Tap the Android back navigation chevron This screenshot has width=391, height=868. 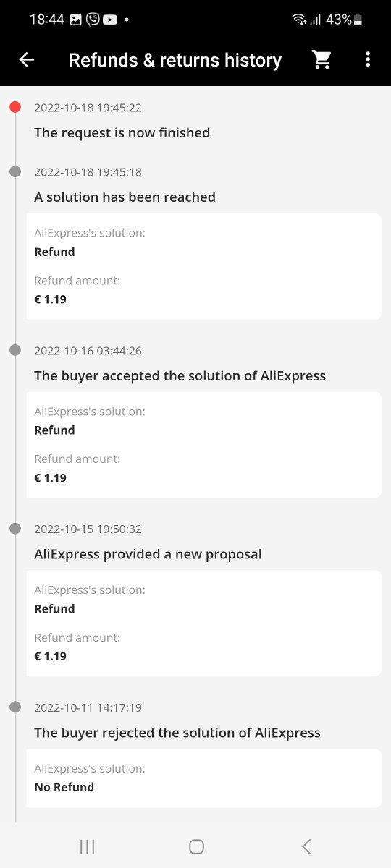coord(306,846)
